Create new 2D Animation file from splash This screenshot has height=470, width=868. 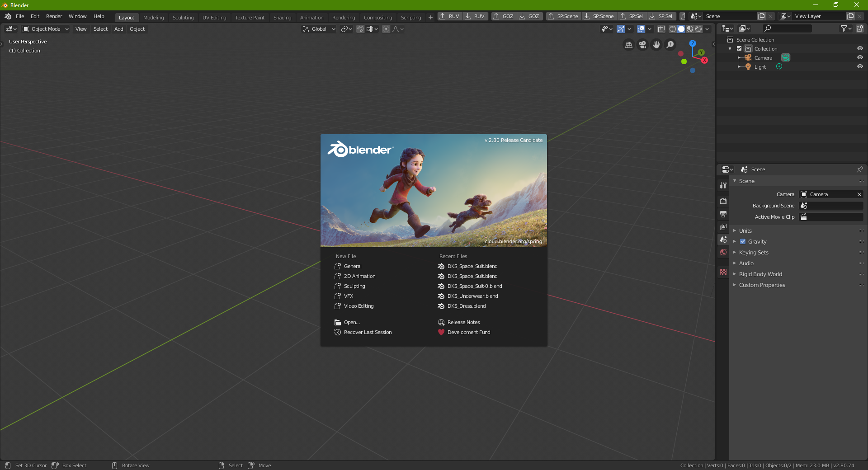pyautogui.click(x=359, y=276)
